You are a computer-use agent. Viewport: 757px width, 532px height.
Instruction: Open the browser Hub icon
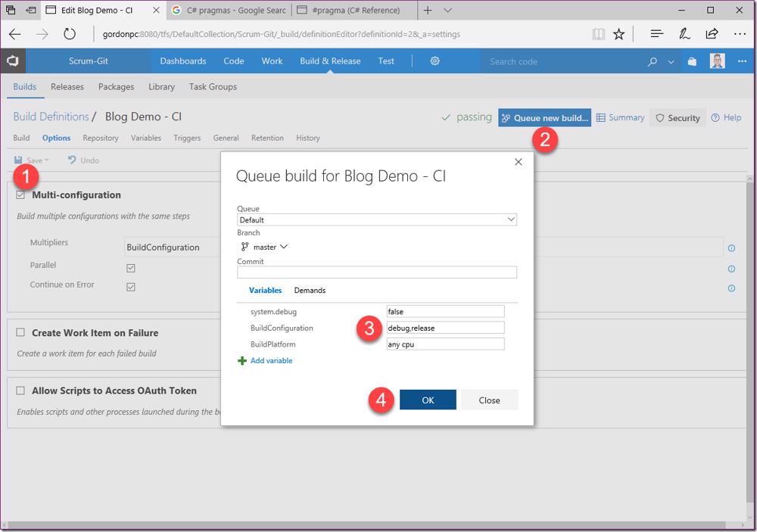point(656,34)
